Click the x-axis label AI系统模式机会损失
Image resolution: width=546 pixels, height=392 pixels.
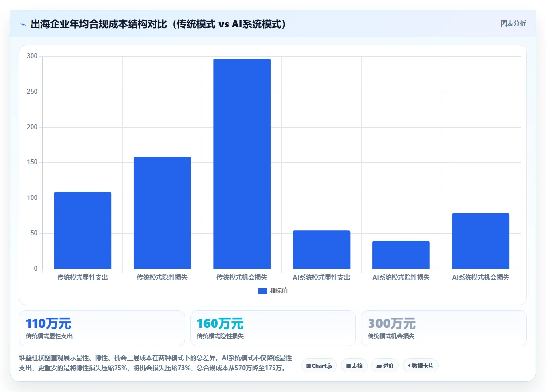tap(481, 277)
